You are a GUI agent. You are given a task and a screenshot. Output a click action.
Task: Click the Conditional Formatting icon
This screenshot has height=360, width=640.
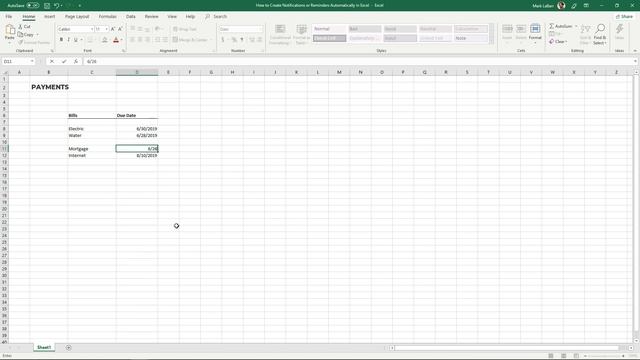click(x=280, y=29)
